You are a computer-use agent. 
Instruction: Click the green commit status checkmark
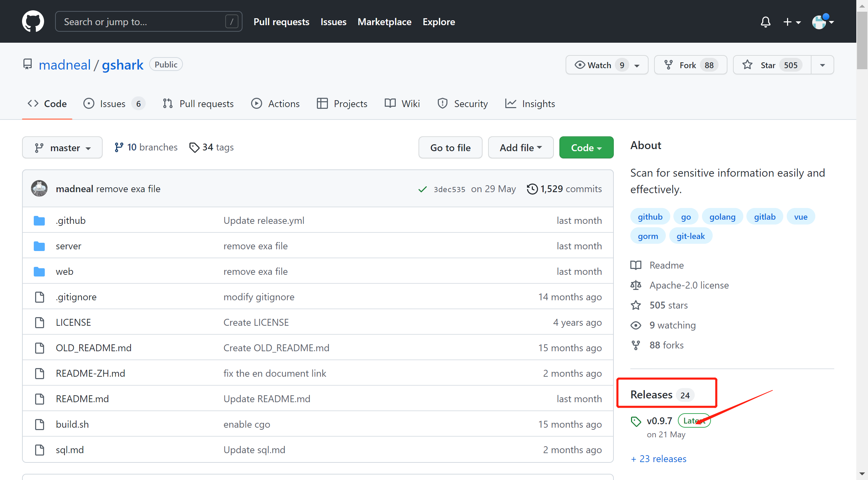point(422,189)
